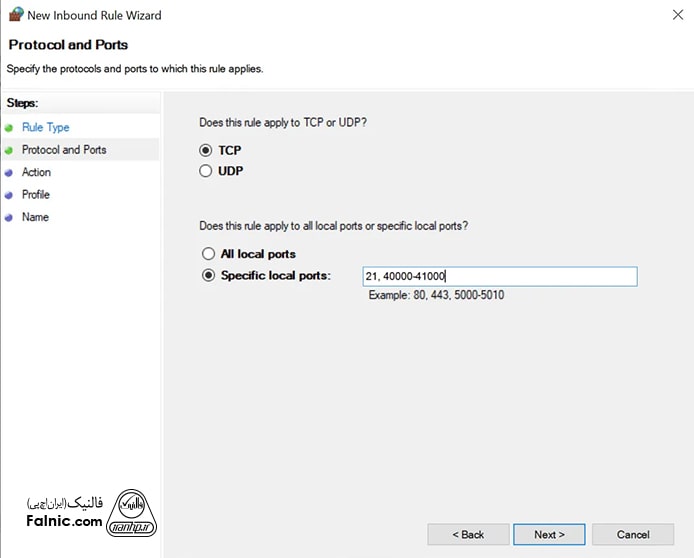This screenshot has width=694, height=558.
Task: Proceed with the Next button
Action: pyautogui.click(x=549, y=534)
